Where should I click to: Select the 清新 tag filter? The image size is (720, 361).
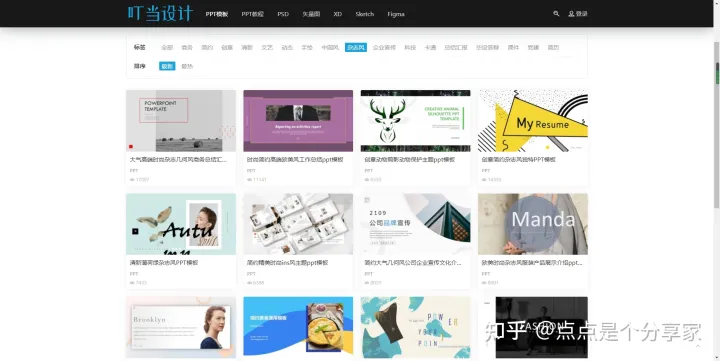[247, 47]
